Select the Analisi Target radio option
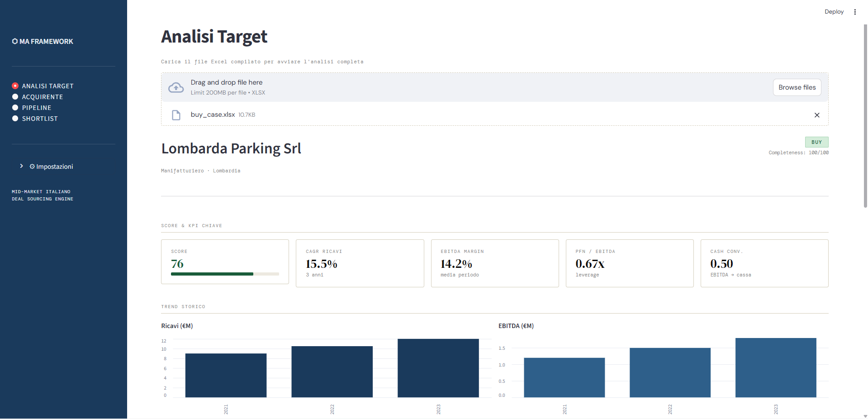This screenshot has height=419, width=868. pos(15,86)
